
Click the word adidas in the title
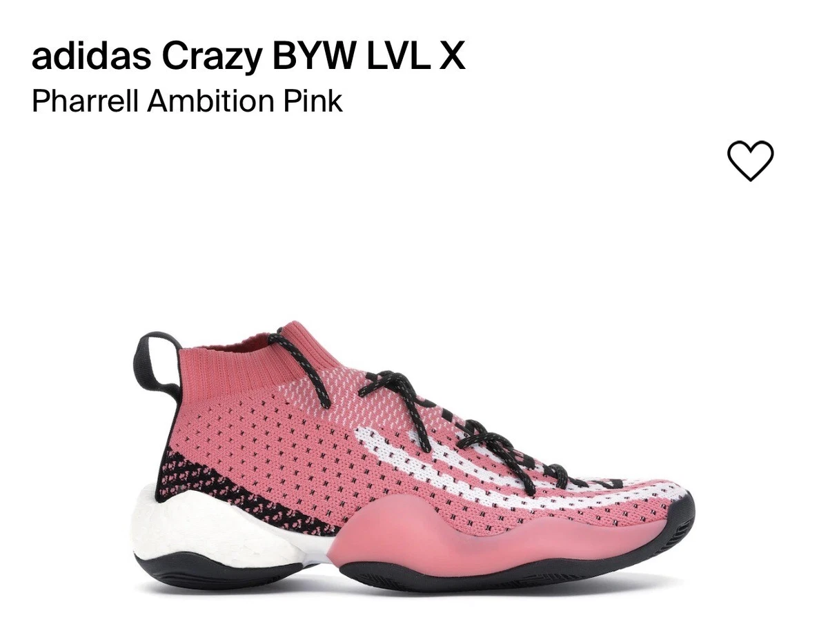(x=92, y=57)
